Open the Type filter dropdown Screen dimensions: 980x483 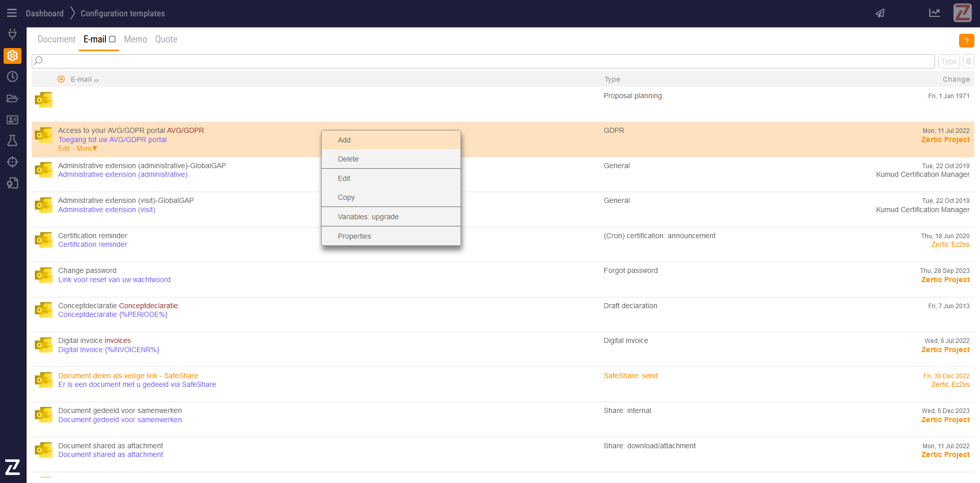tap(948, 61)
